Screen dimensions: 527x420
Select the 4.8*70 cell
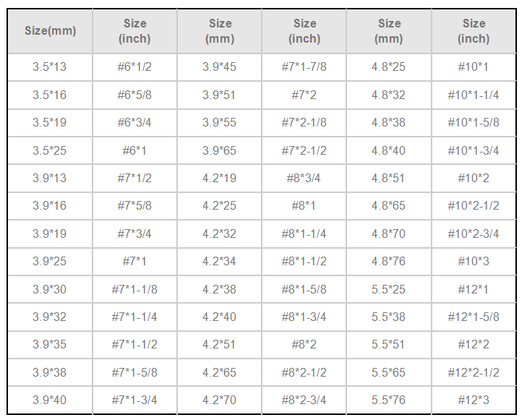(x=389, y=234)
